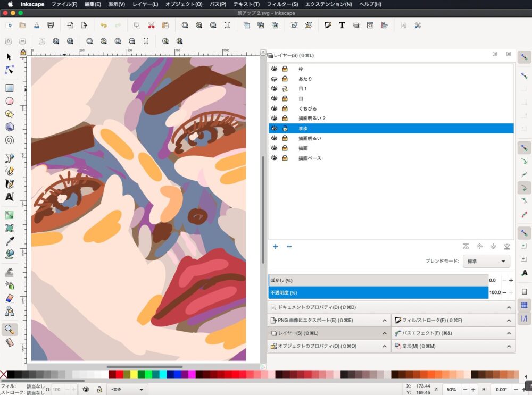Viewport: 532px width, 395px height.
Task: Toggle visibility of the あたり layer
Action: [275, 79]
